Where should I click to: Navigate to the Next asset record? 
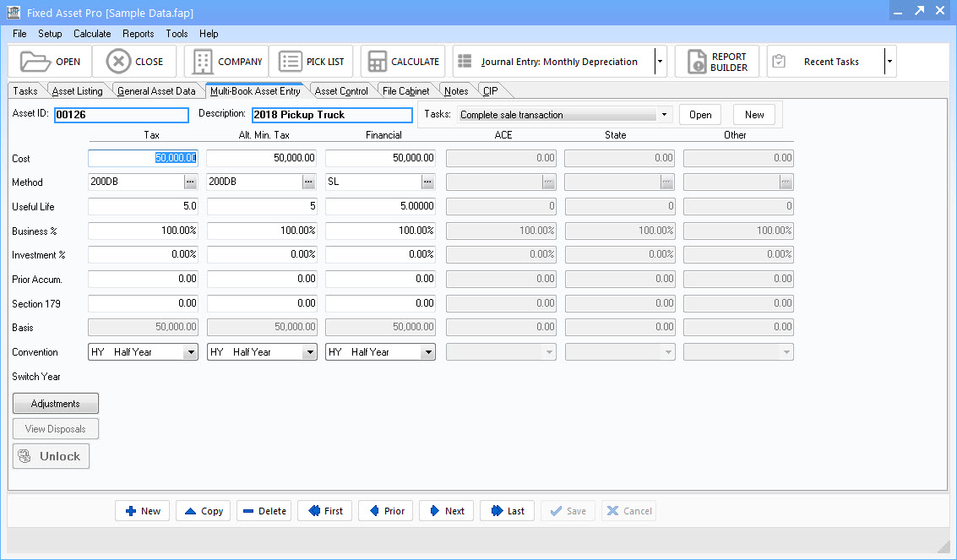click(x=446, y=511)
